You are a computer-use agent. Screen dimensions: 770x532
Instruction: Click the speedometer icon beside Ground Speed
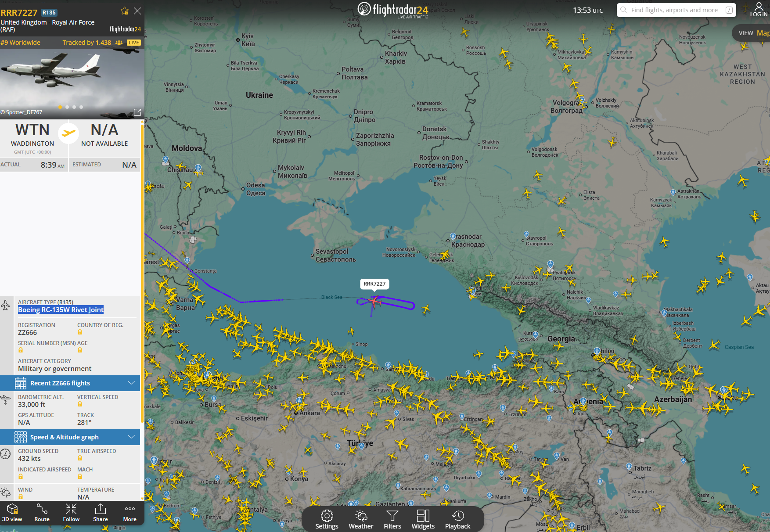tap(5, 454)
